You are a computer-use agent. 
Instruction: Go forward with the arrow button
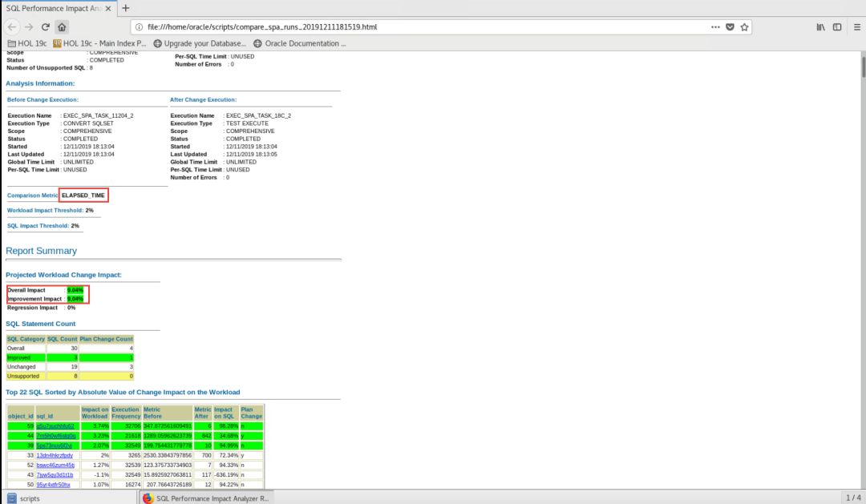(29, 26)
